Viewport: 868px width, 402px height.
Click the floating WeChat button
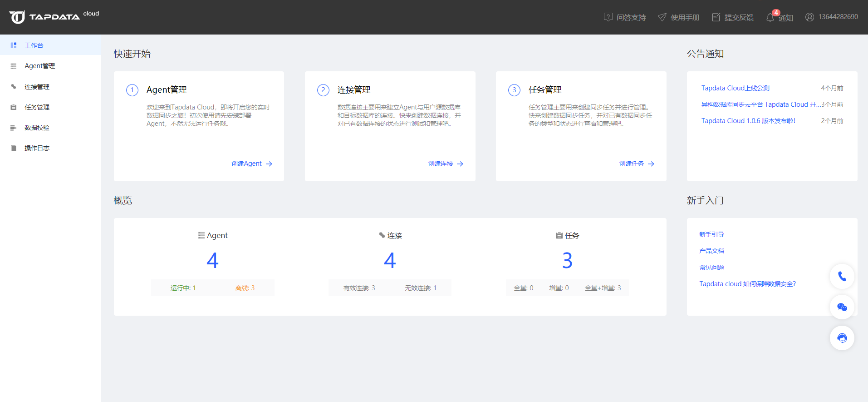pos(842,307)
